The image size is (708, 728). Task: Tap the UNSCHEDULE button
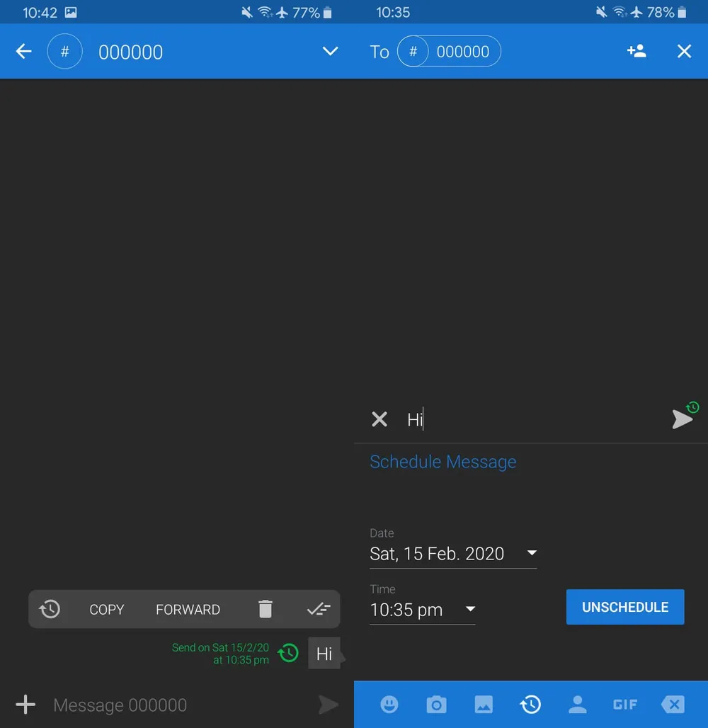pyautogui.click(x=625, y=607)
